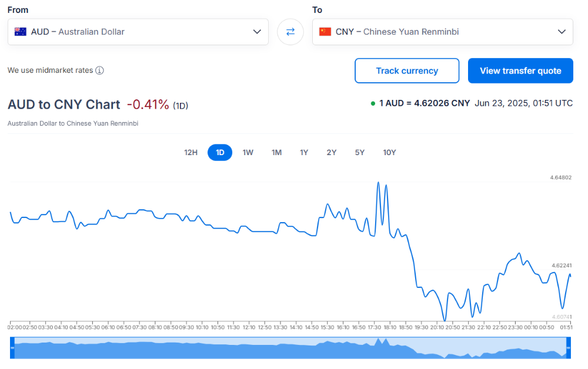
Task: Expand the CNY currency dropdown chevron
Action: (562, 32)
